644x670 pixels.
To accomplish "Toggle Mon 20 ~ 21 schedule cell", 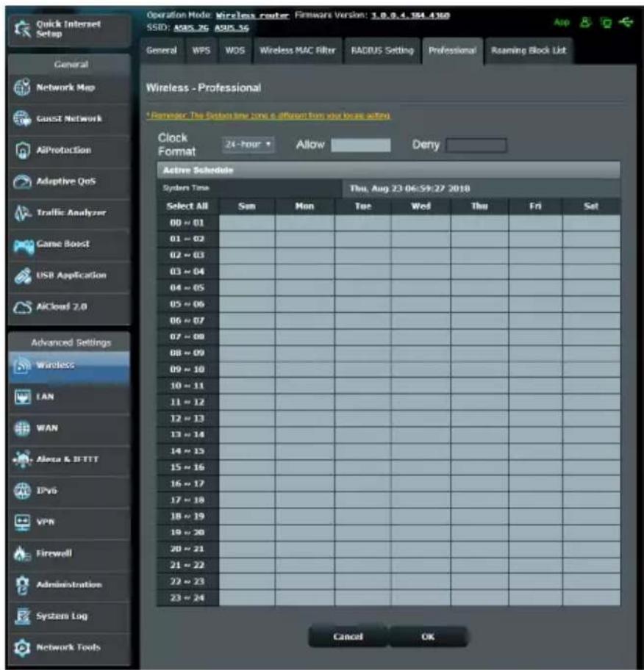I will click(x=305, y=549).
